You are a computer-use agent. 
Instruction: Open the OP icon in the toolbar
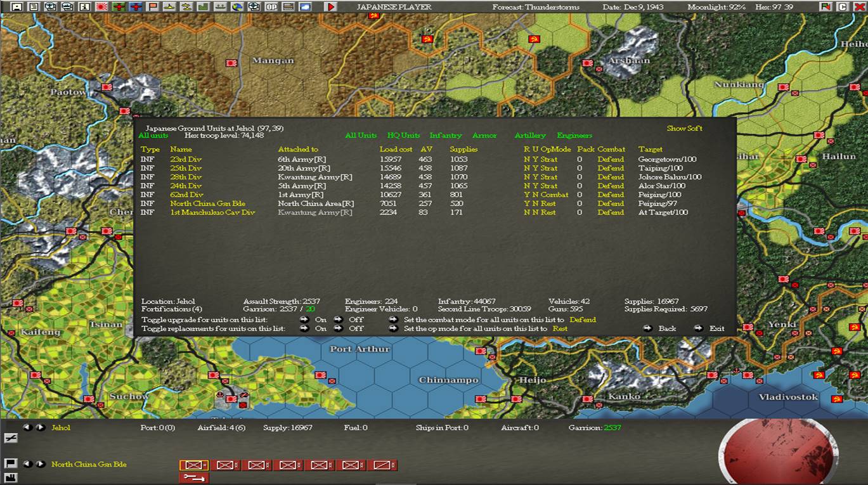coord(271,7)
